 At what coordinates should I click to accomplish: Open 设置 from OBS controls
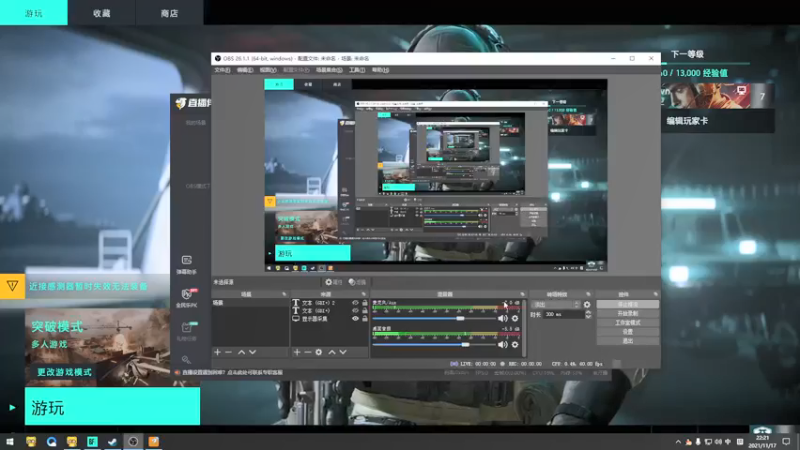[628, 332]
